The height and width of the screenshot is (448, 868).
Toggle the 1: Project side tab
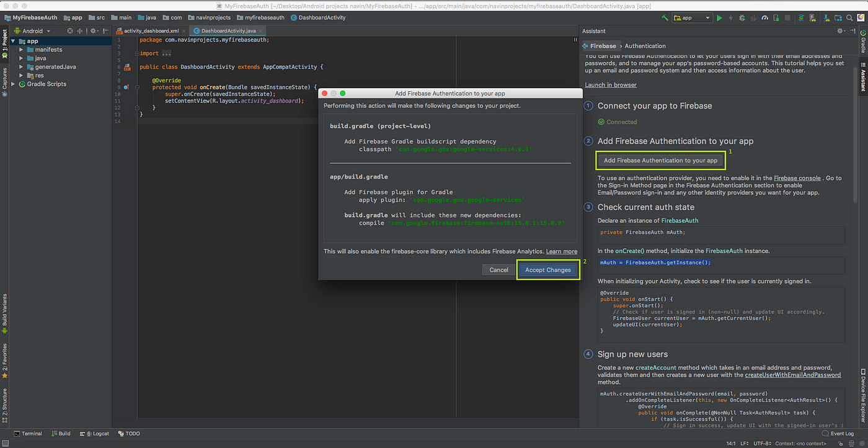4,45
